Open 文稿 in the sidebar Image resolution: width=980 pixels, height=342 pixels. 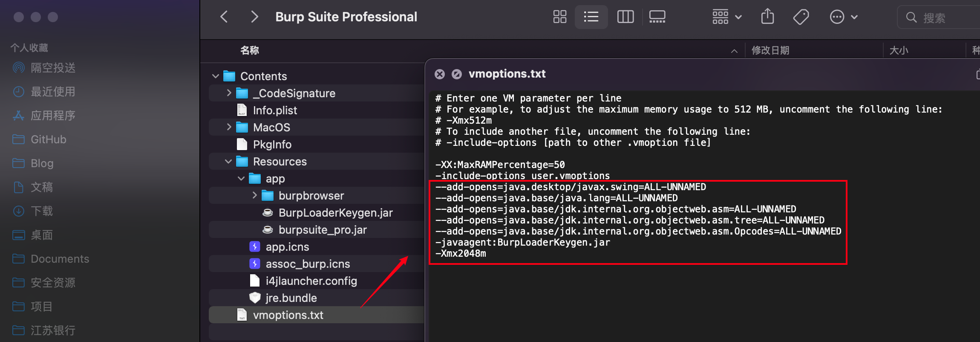pyautogui.click(x=33, y=187)
